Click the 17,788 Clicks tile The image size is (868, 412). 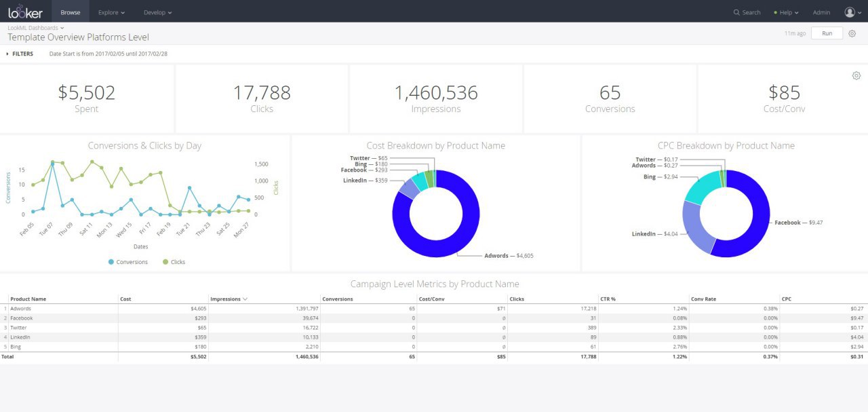tap(262, 99)
